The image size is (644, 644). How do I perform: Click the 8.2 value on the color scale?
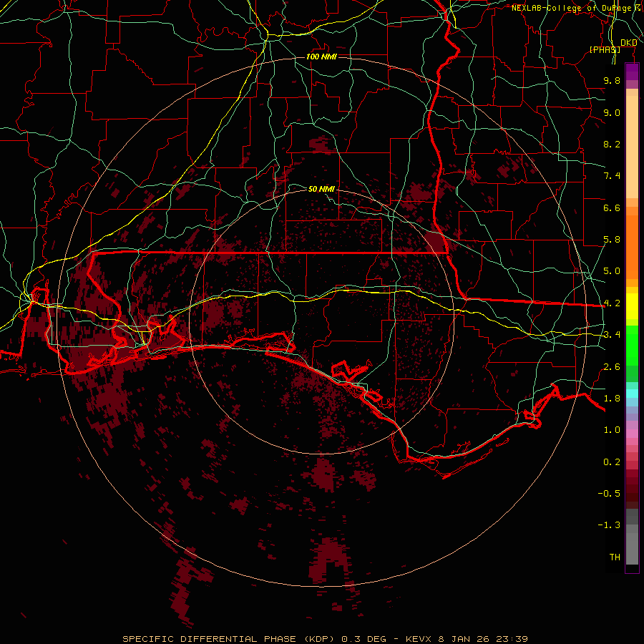(612, 144)
